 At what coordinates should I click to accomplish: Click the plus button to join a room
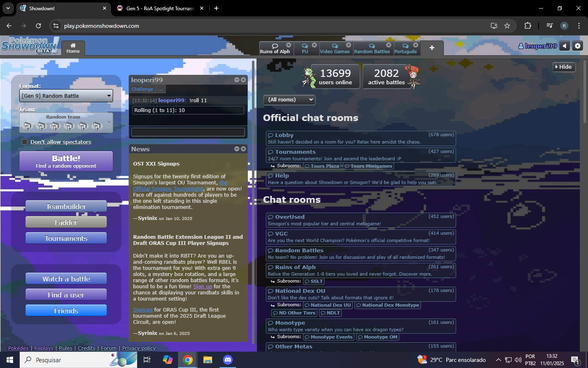[432, 48]
